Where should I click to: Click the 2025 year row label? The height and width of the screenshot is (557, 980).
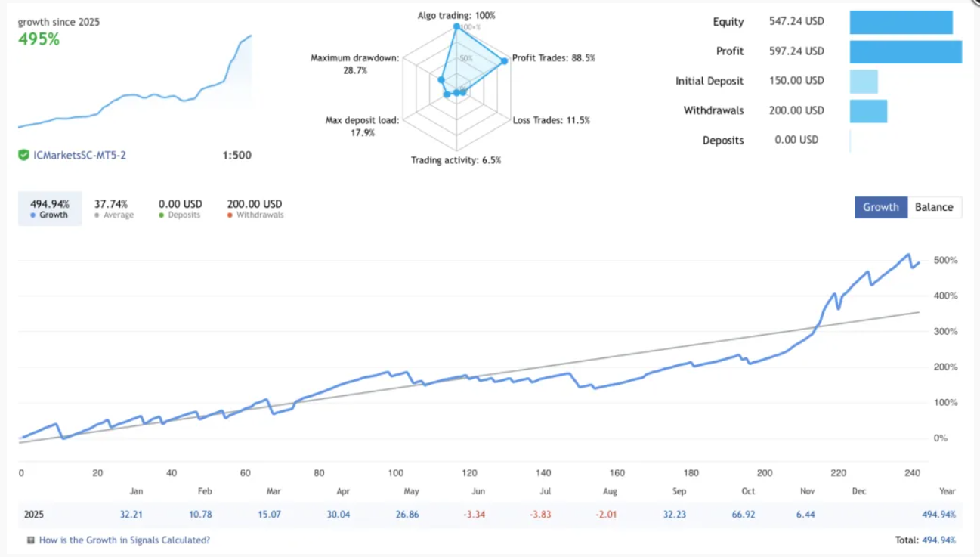pos(33,515)
